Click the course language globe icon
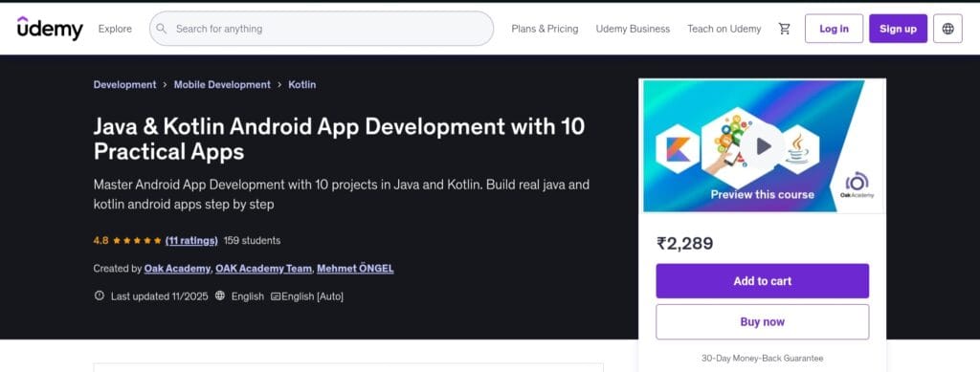The image size is (980, 372). 219,295
